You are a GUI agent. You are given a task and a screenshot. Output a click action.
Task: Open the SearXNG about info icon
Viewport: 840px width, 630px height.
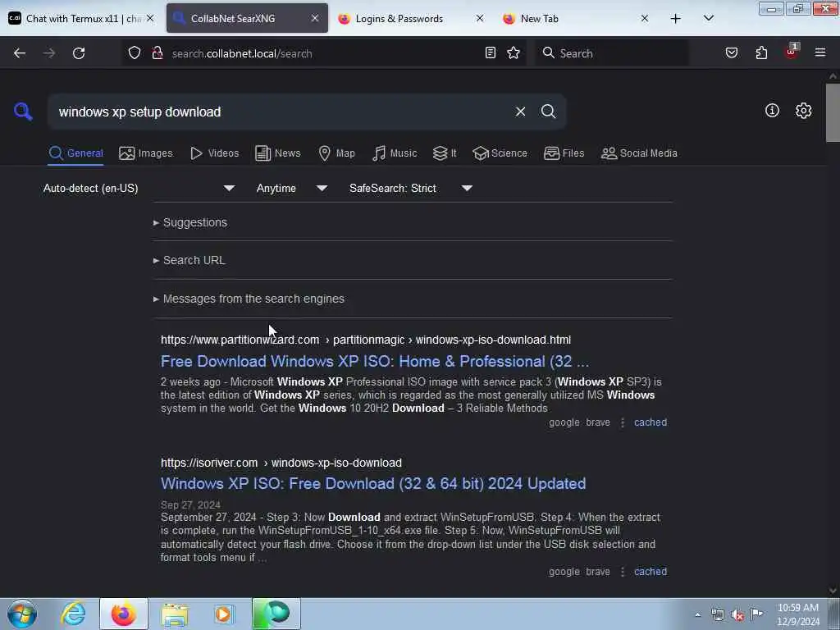pos(772,111)
